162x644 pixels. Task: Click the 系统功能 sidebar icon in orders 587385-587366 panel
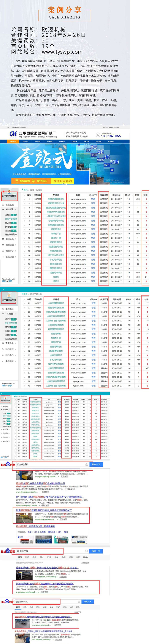(3, 257)
